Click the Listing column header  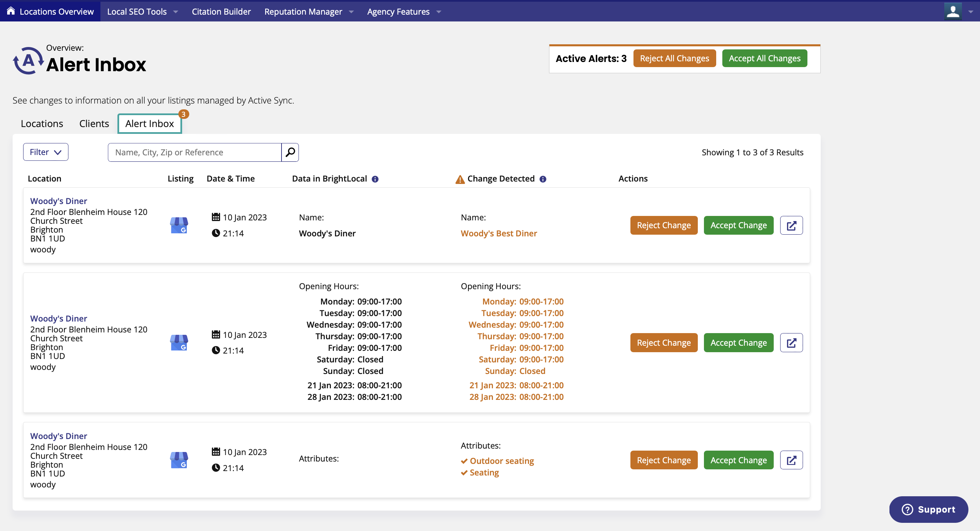180,178
